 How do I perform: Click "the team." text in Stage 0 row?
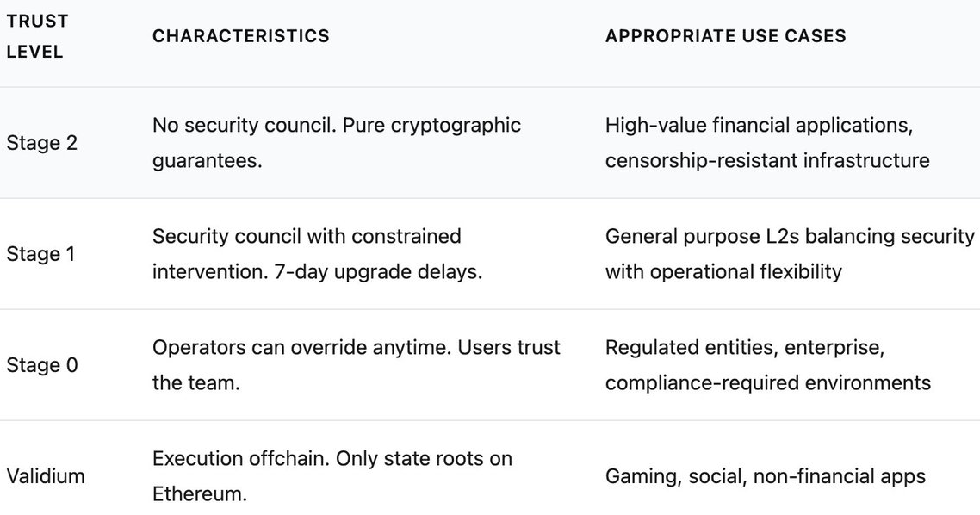pyautogui.click(x=195, y=383)
